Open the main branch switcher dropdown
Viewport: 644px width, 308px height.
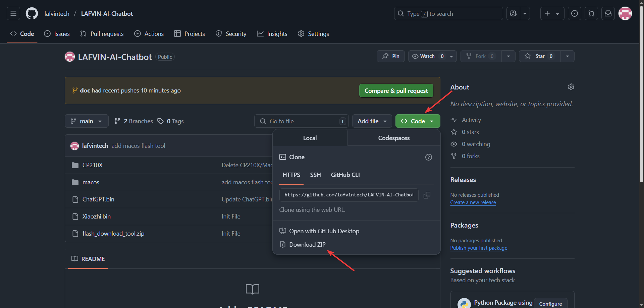87,121
